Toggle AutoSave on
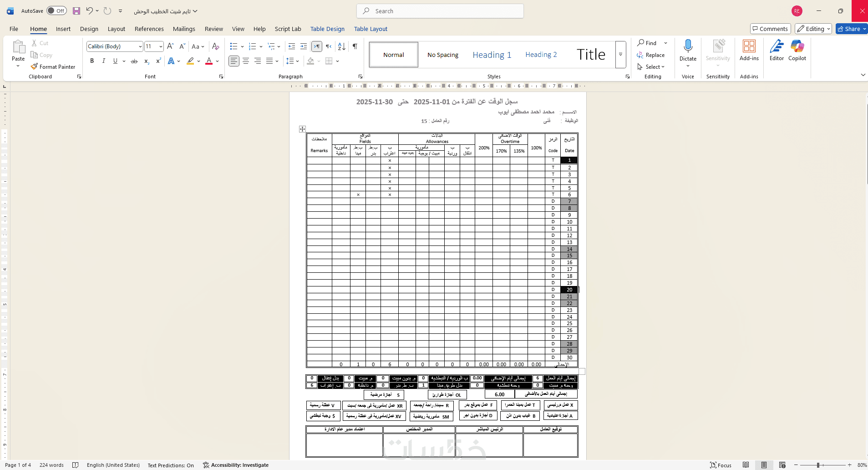This screenshot has width=868, height=470. point(56,11)
